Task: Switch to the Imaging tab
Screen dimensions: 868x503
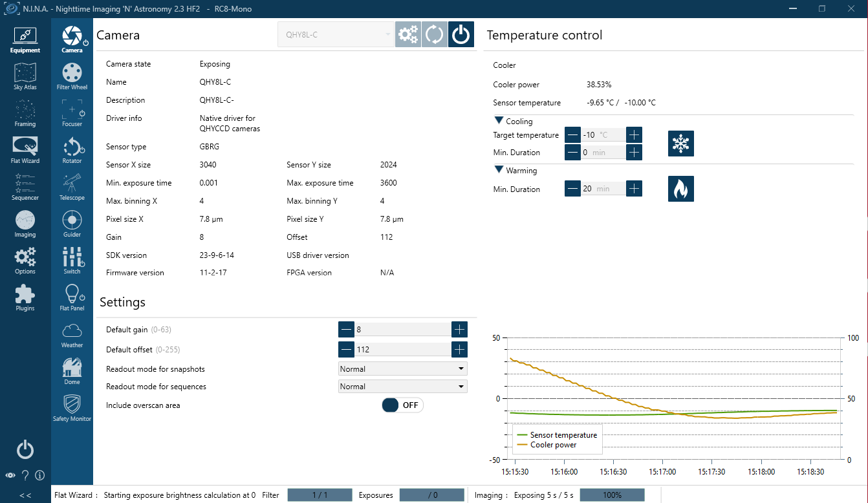Action: pos(25,224)
